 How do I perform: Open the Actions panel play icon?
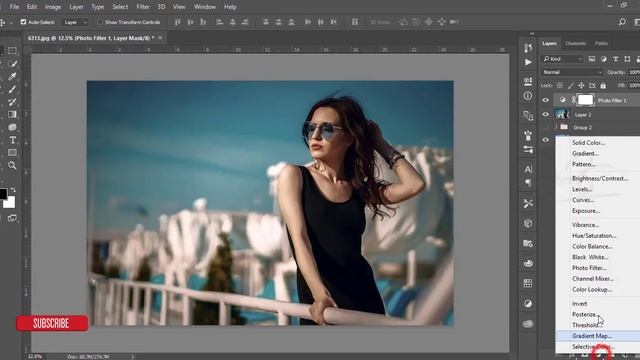528,62
